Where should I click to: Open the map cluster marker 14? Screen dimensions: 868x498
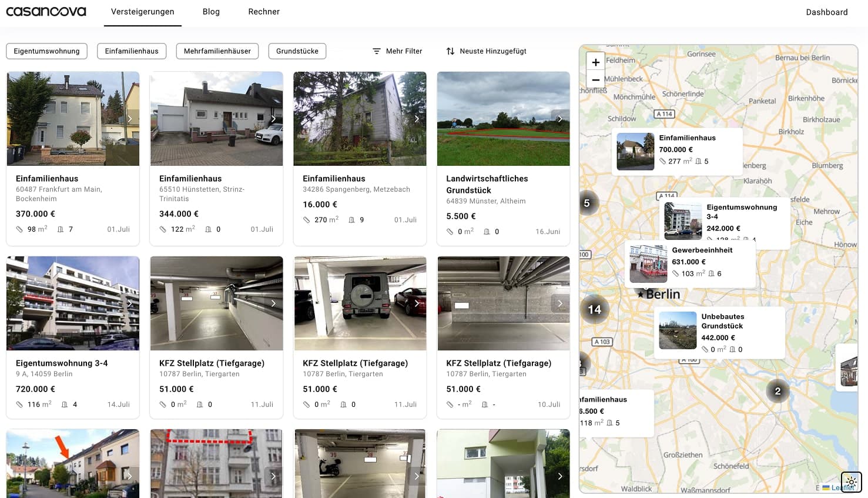[x=595, y=309]
